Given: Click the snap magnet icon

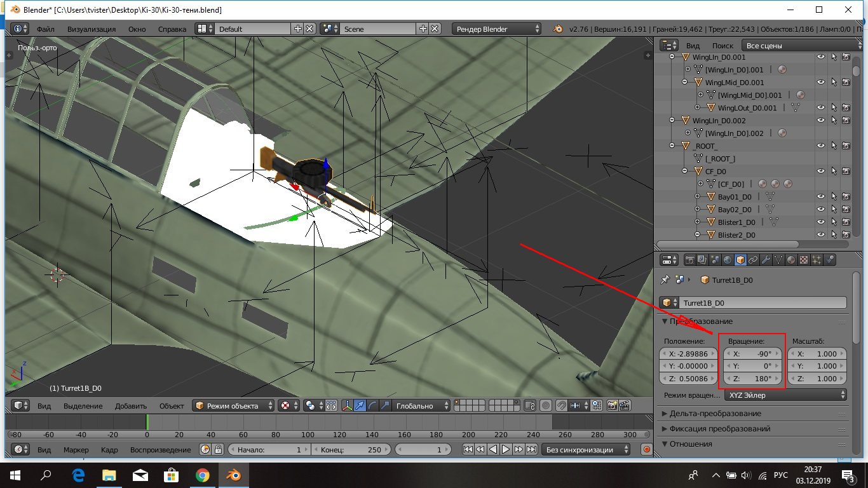Looking at the screenshot, I should (561, 406).
